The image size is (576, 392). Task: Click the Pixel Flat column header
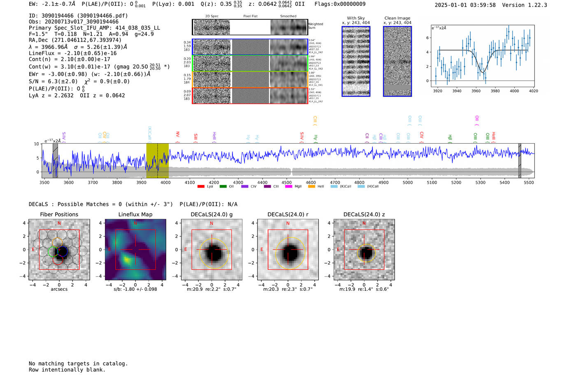pyautogui.click(x=250, y=16)
